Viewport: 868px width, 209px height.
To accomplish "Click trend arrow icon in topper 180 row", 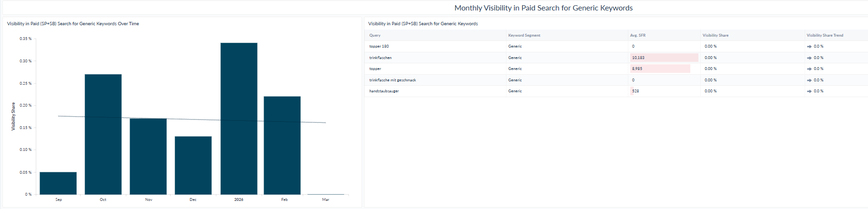I will click(x=809, y=47).
